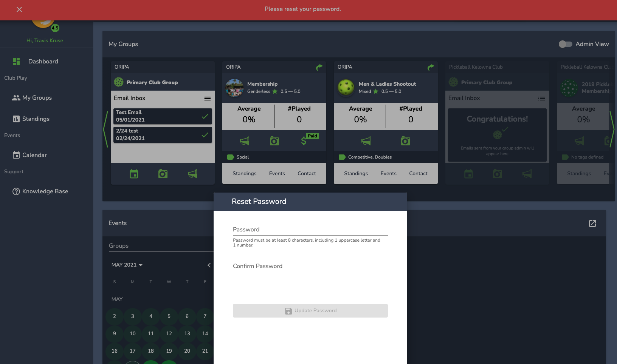Click Standings link on Membership card
Image resolution: width=617 pixels, height=364 pixels.
(x=244, y=174)
